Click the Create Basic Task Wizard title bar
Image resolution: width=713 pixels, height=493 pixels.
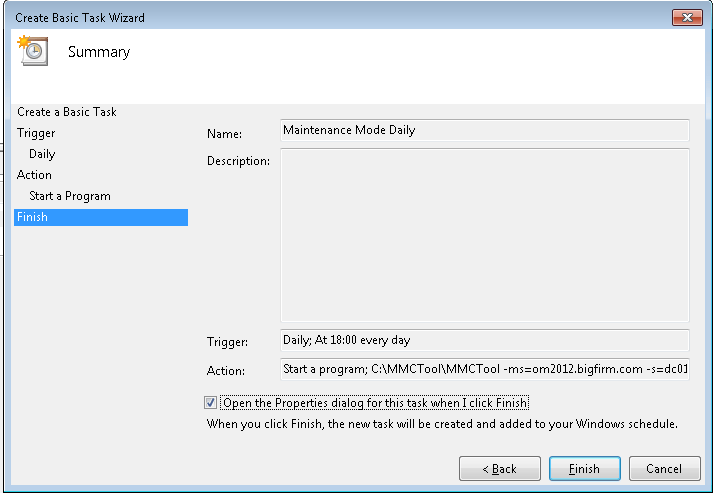(336, 17)
